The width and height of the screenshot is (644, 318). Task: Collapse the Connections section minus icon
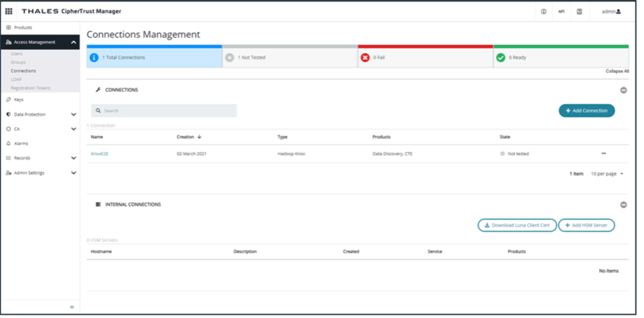(623, 90)
